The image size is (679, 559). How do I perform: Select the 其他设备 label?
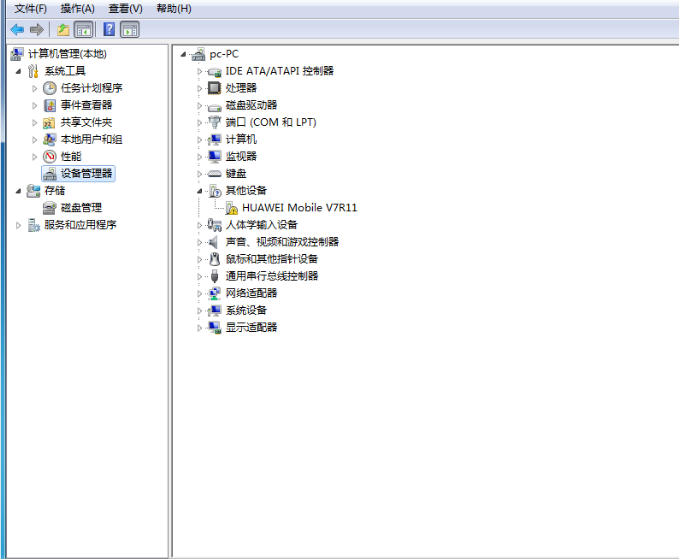click(246, 191)
